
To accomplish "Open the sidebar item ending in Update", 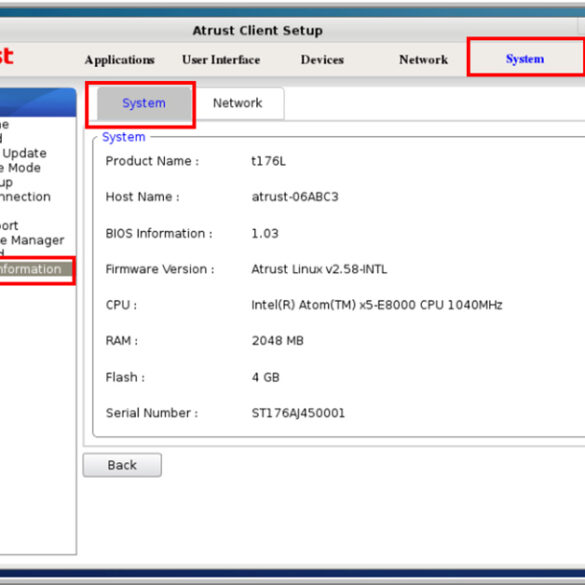I will pyautogui.click(x=24, y=153).
